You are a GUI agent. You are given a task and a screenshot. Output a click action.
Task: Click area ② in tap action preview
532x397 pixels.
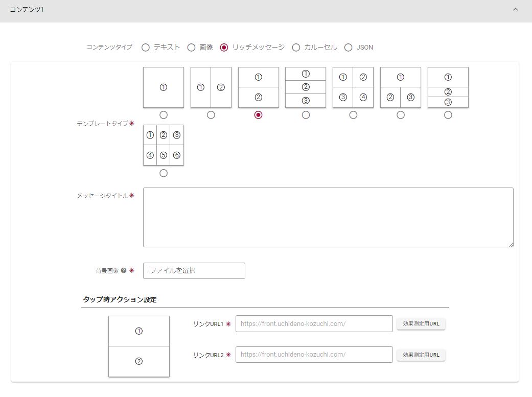[x=139, y=361]
